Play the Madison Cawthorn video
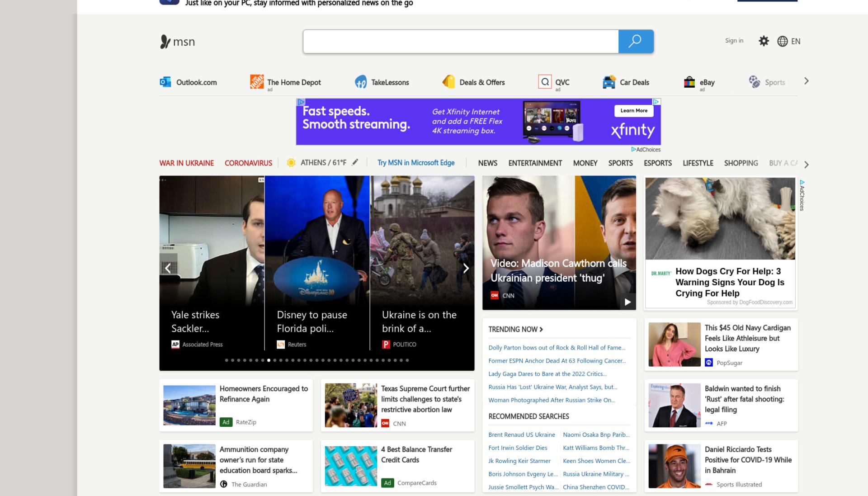Screen dimensions: 868x496 point(627,302)
